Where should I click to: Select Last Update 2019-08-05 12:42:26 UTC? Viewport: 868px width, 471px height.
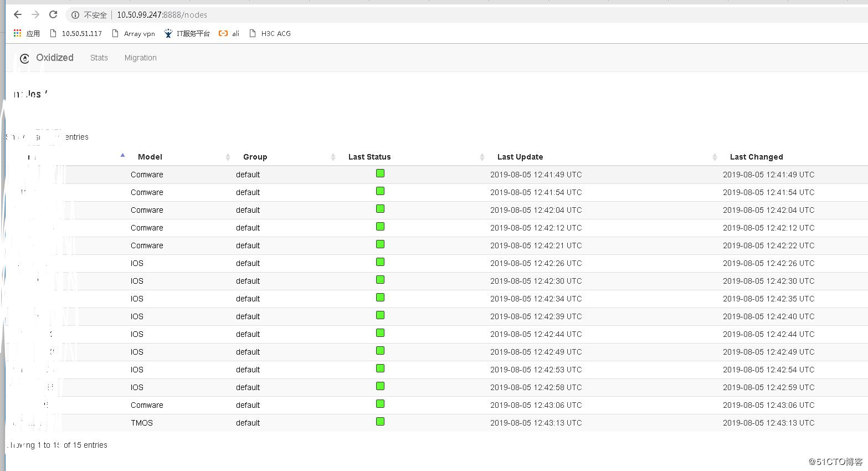click(x=536, y=263)
